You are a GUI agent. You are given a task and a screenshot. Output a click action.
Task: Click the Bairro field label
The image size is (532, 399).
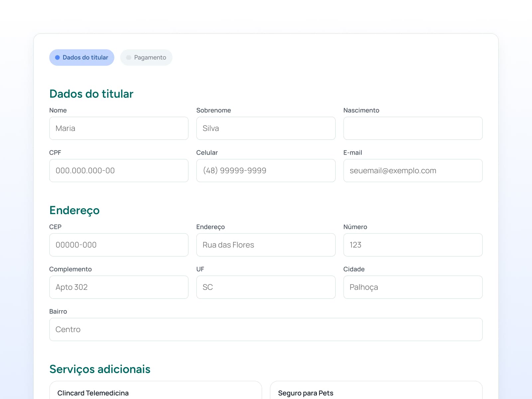pos(58,312)
